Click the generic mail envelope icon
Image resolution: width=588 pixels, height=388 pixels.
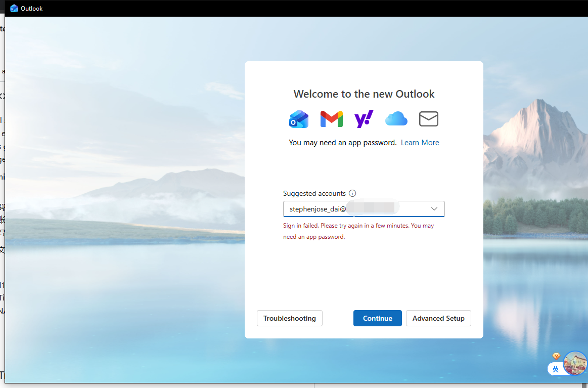(x=429, y=119)
